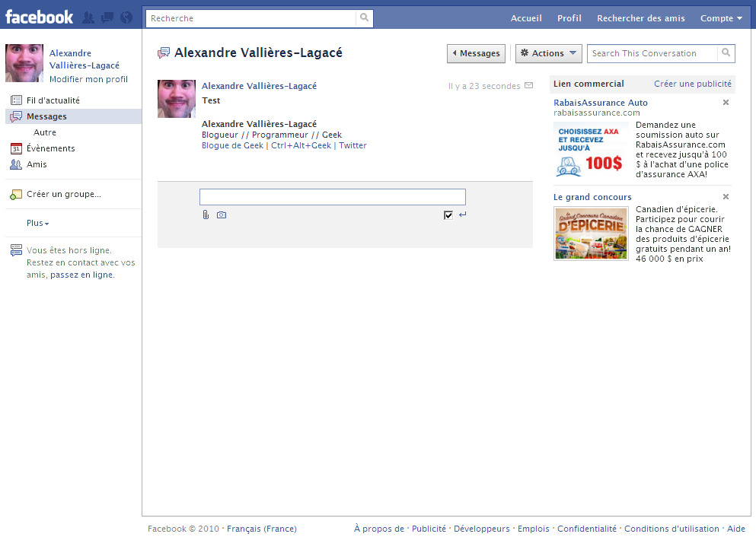This screenshot has width=756, height=537.
Task: Open Rechercher des amis
Action: pyautogui.click(x=641, y=18)
